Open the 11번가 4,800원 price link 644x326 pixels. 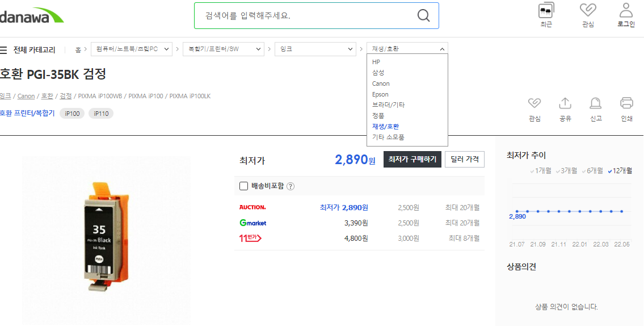click(x=356, y=238)
